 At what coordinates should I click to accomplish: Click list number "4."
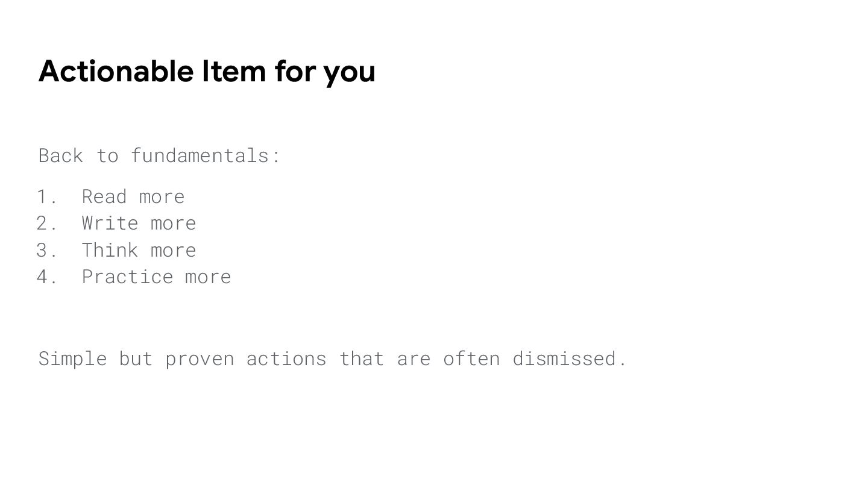click(47, 277)
